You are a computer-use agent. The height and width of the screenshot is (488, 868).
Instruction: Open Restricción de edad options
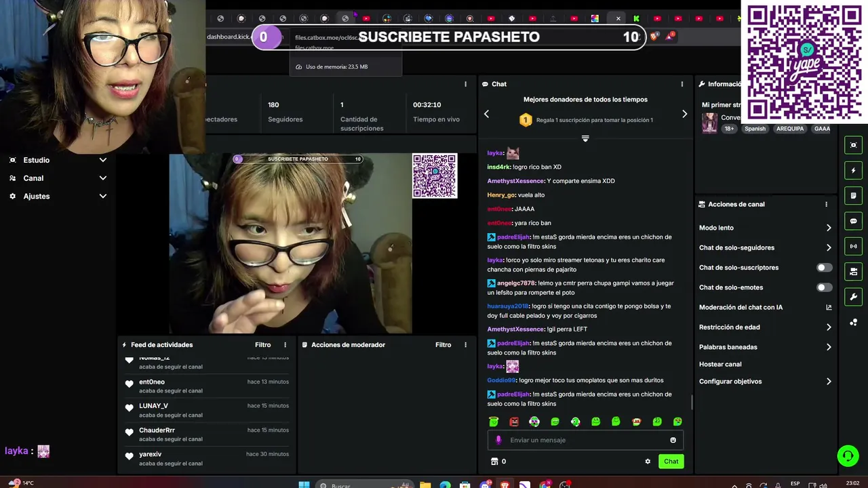pos(765,327)
